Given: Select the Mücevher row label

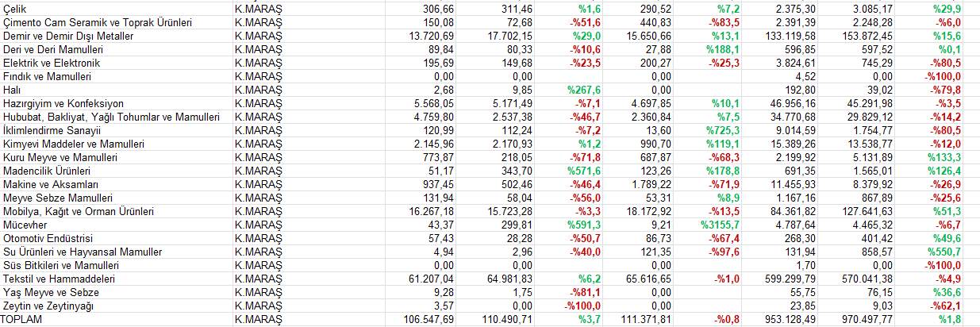Looking at the screenshot, I should coord(25,225).
